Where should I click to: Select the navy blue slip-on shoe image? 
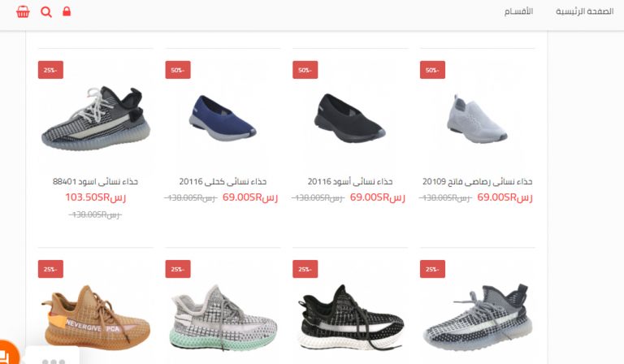pos(223,118)
